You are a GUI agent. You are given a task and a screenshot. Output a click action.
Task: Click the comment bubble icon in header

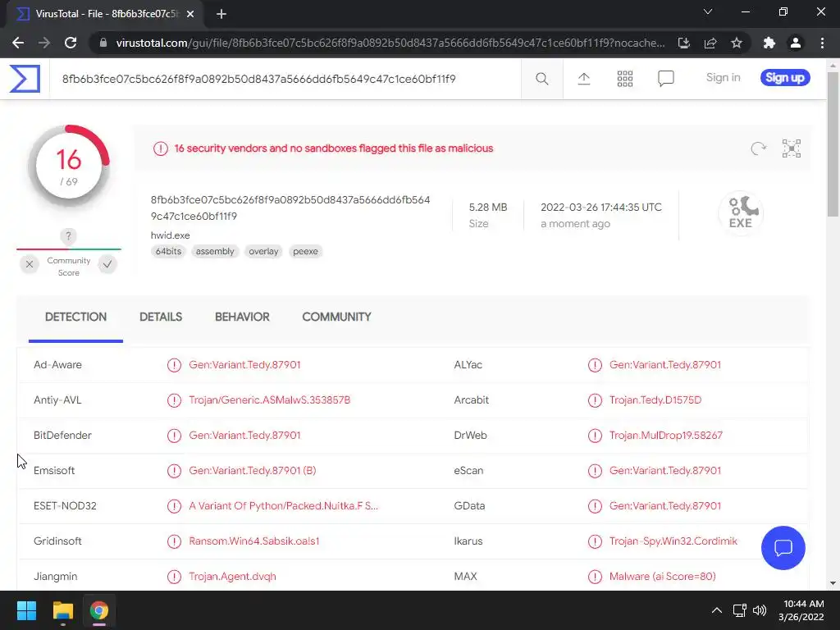tap(666, 79)
